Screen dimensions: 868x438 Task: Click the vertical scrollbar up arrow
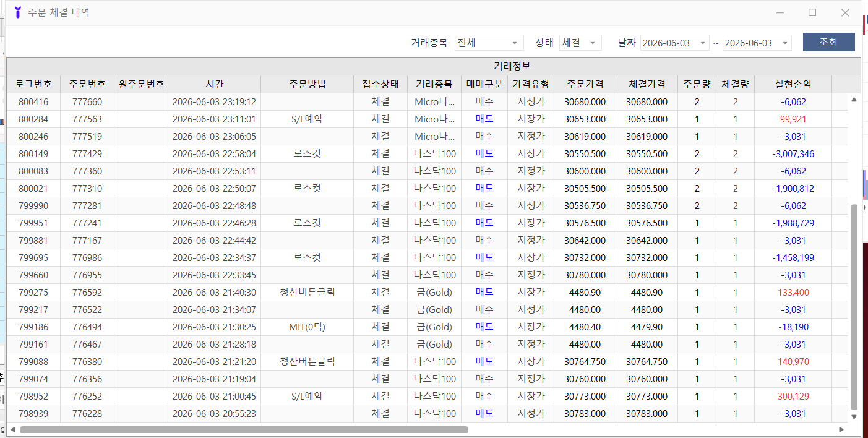coord(854,99)
